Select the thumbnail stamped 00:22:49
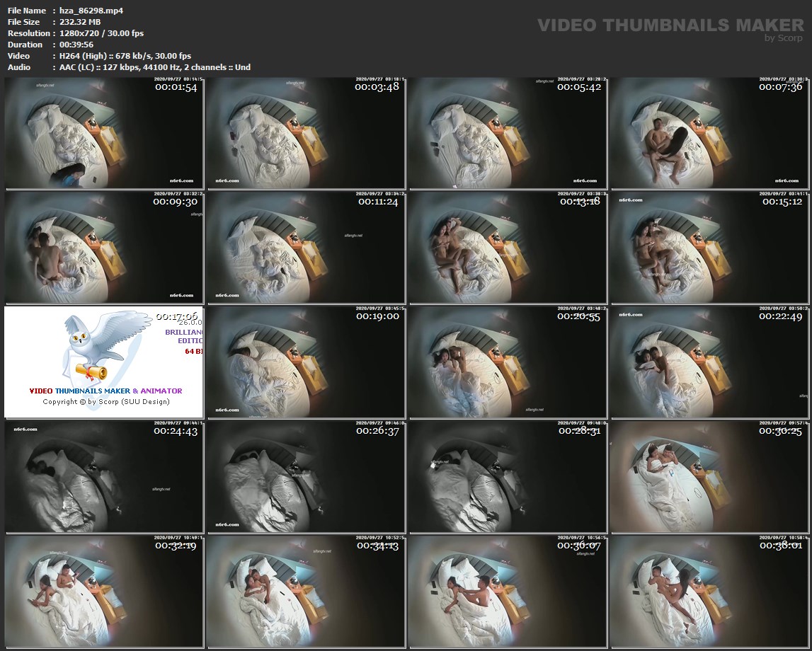This screenshot has height=651, width=812. (709, 362)
